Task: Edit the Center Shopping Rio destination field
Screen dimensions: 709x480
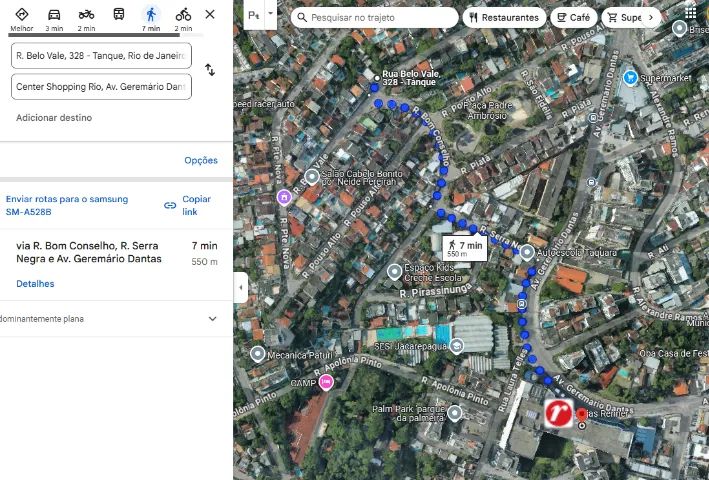Action: 101,87
